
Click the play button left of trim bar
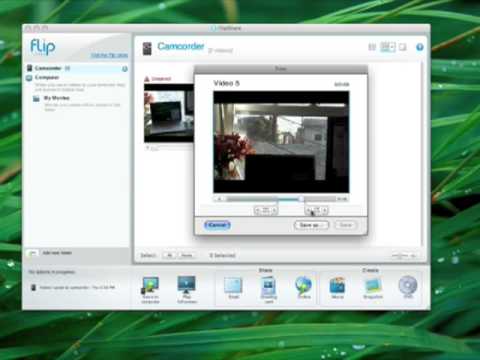(219, 199)
